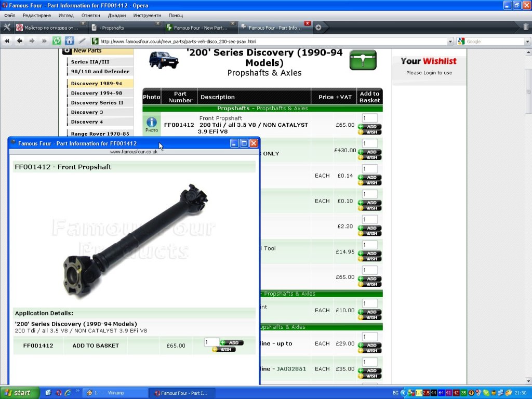Click WISH in the popup basket row

coord(224,350)
